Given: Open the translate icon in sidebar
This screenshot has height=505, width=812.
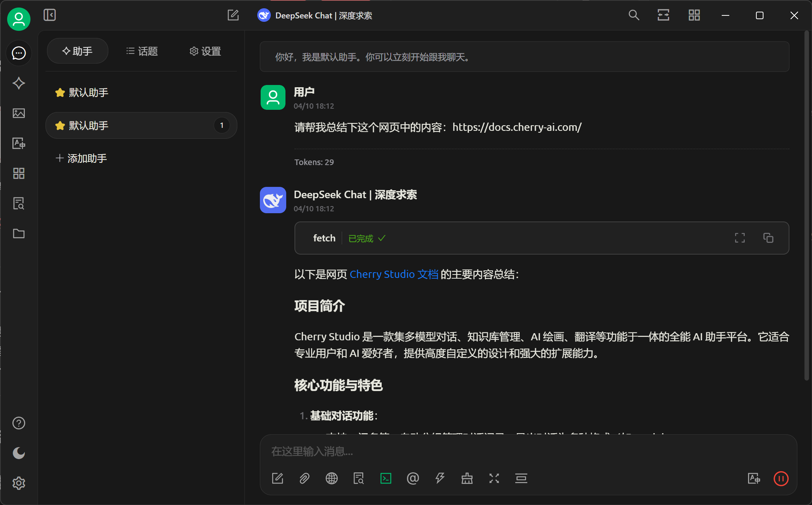Looking at the screenshot, I should [19, 143].
